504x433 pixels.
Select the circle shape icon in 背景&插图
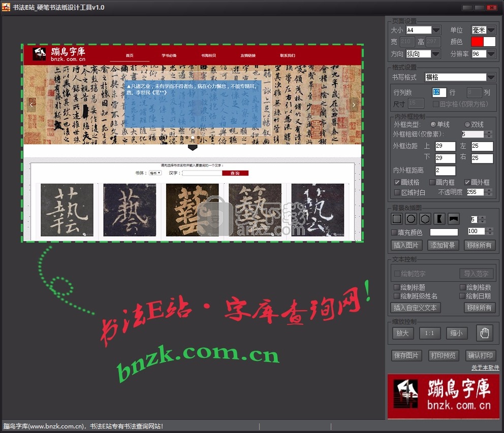411,219
